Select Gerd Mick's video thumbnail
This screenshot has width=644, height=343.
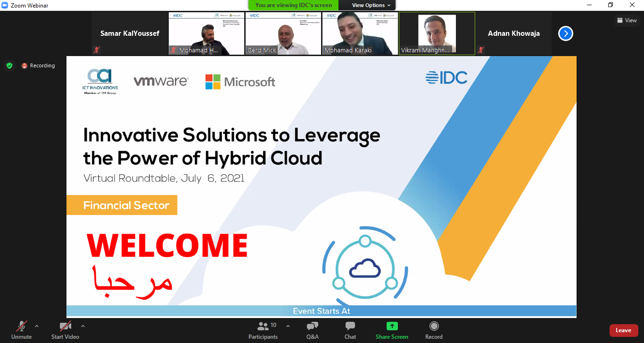283,33
